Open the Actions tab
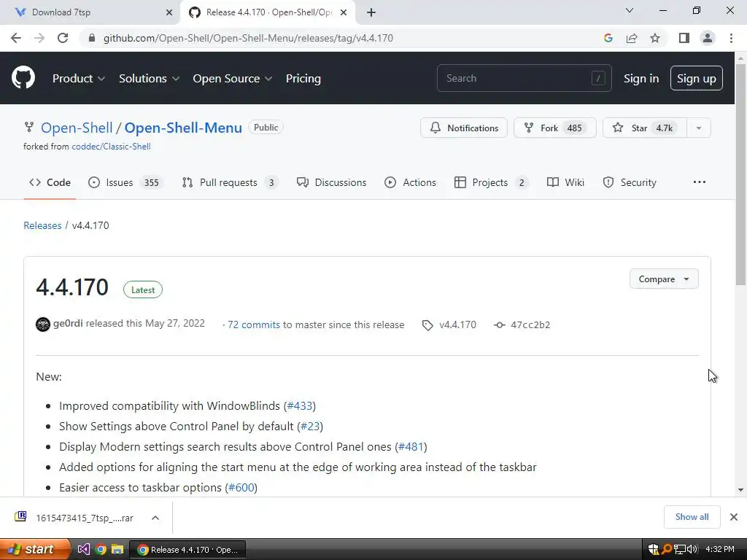This screenshot has height=560, width=747. point(410,182)
